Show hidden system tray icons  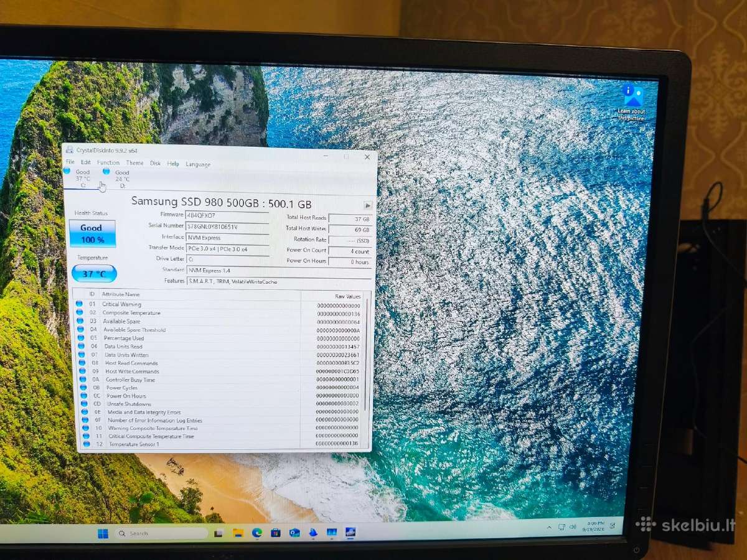(x=550, y=527)
